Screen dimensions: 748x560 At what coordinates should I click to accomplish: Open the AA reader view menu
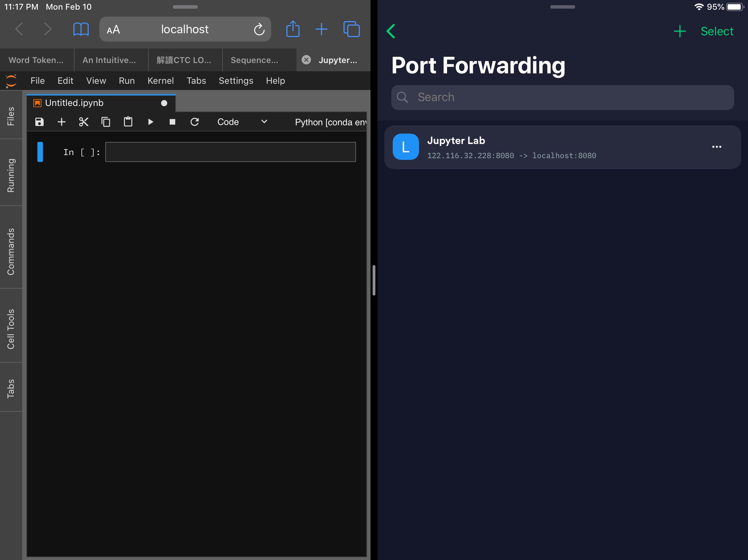click(113, 29)
